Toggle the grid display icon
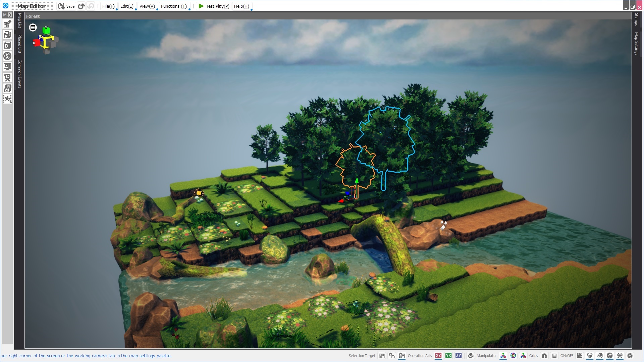The image size is (644, 362). (x=554, y=356)
